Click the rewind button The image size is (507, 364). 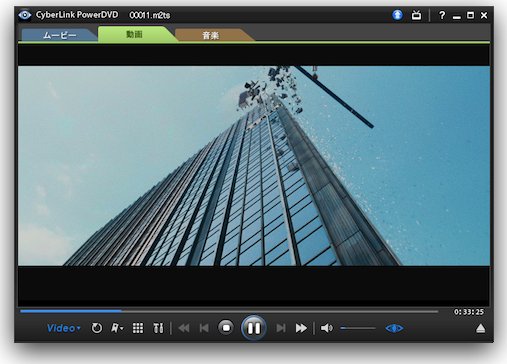(x=184, y=328)
